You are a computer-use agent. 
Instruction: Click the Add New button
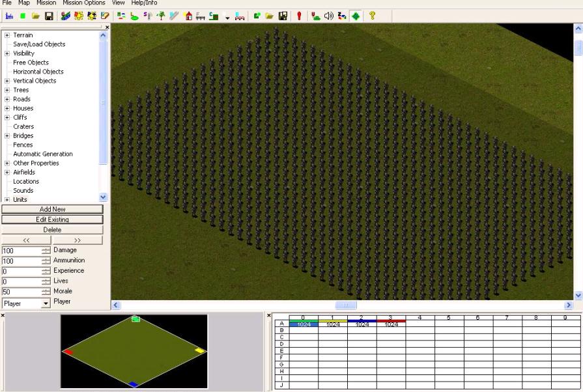pos(52,209)
